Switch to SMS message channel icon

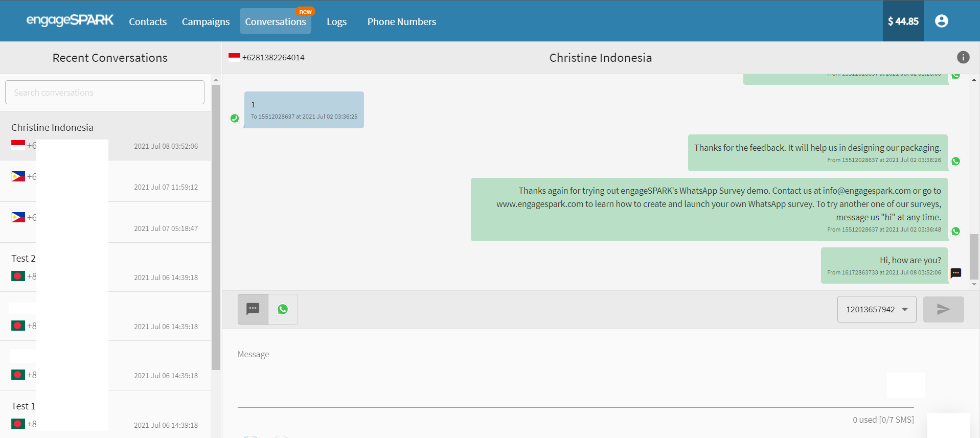[253, 309]
